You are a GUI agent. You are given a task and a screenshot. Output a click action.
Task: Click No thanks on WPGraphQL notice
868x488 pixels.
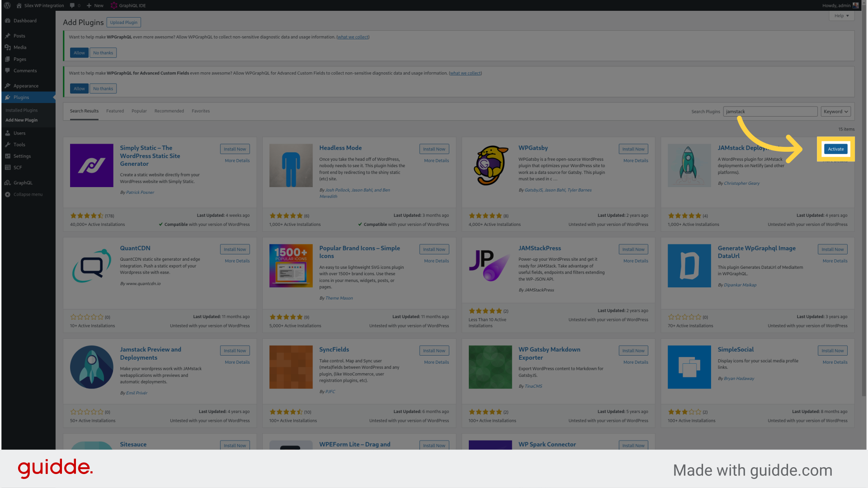103,53
